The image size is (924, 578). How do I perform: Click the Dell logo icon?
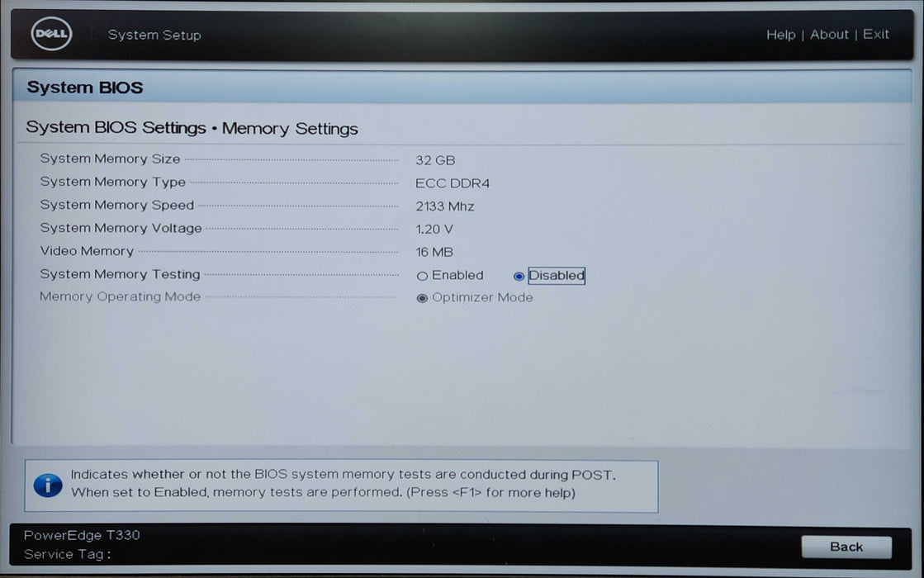[51, 34]
